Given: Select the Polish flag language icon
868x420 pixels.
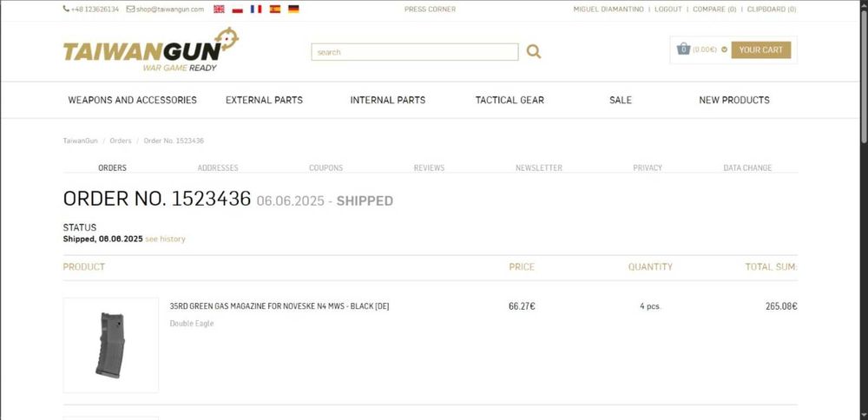Looking at the screenshot, I should (237, 9).
